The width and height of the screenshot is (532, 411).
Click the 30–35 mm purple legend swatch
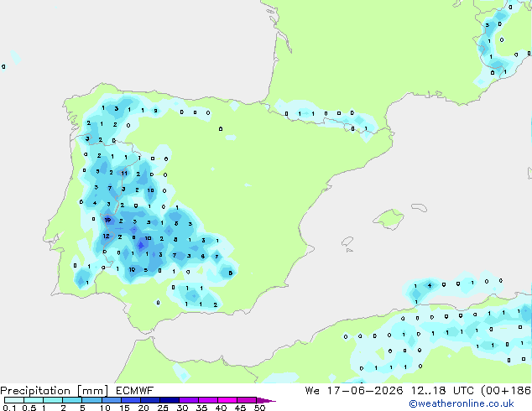[x=188, y=400]
